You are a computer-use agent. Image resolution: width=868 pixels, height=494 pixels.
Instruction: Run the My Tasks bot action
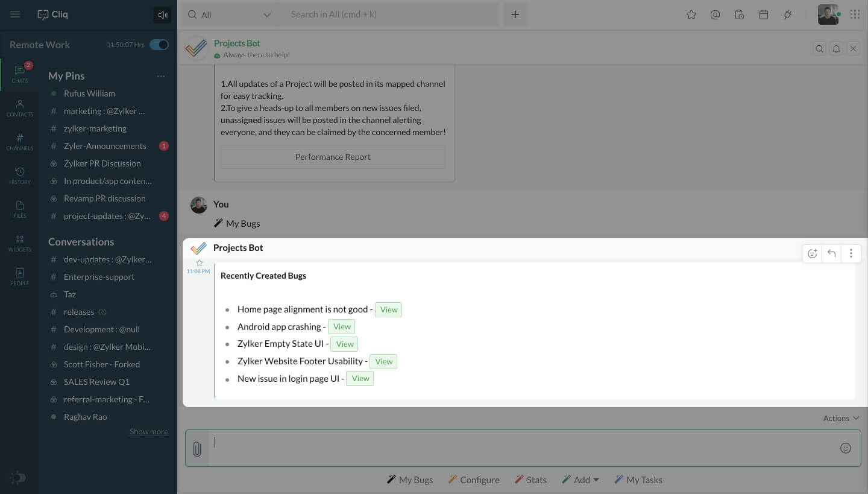coord(638,480)
